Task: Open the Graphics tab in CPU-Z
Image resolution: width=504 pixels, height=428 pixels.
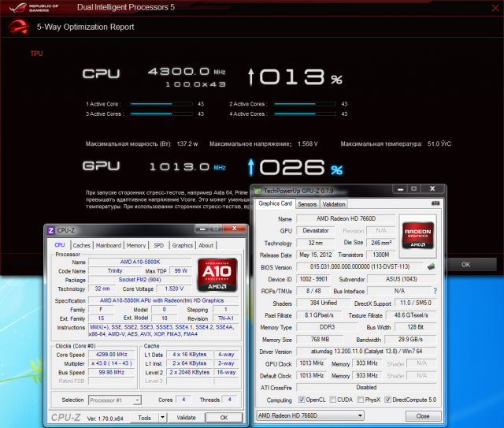Action: (182, 245)
